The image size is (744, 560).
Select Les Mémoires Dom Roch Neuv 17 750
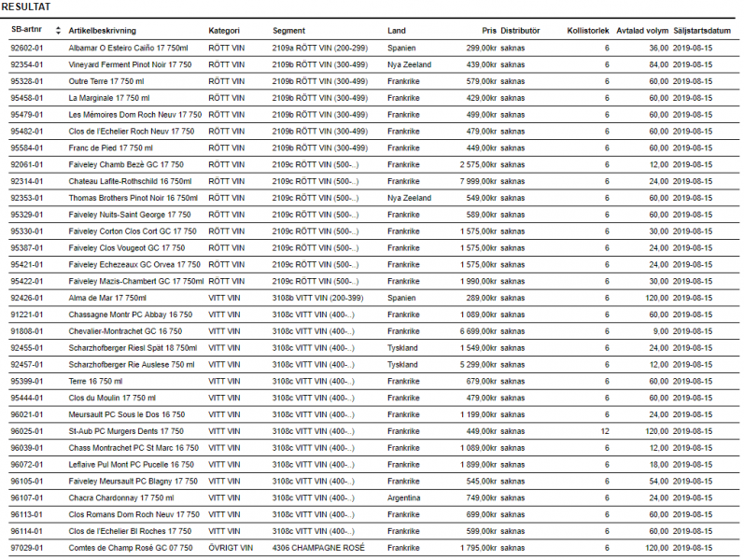134,115
